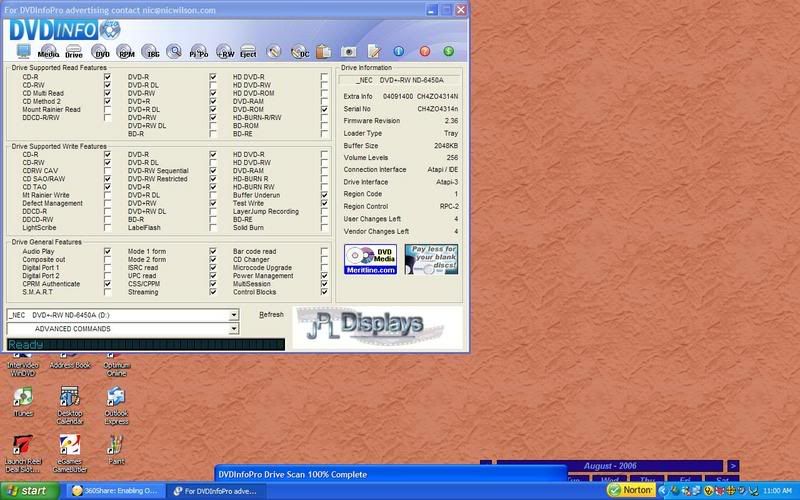Image resolution: width=800 pixels, height=500 pixels.
Task: Click the Eject drive toolbar icon
Action: tap(248, 51)
